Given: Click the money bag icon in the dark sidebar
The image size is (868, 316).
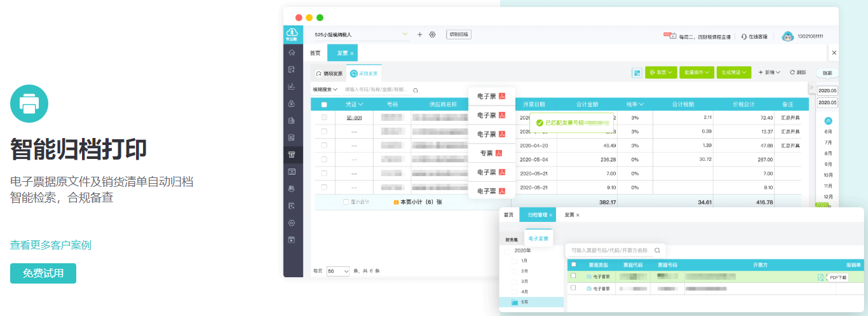Looking at the screenshot, I should [292, 104].
